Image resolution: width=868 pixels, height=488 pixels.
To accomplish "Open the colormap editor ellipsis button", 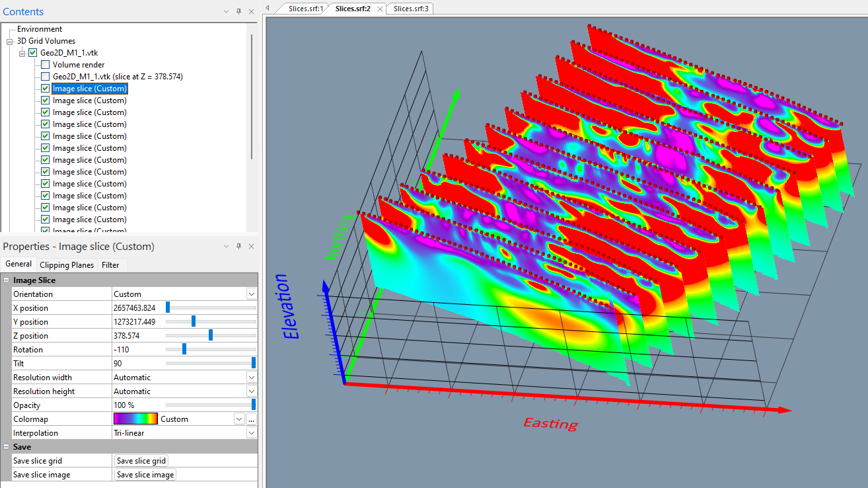I will pyautogui.click(x=251, y=419).
